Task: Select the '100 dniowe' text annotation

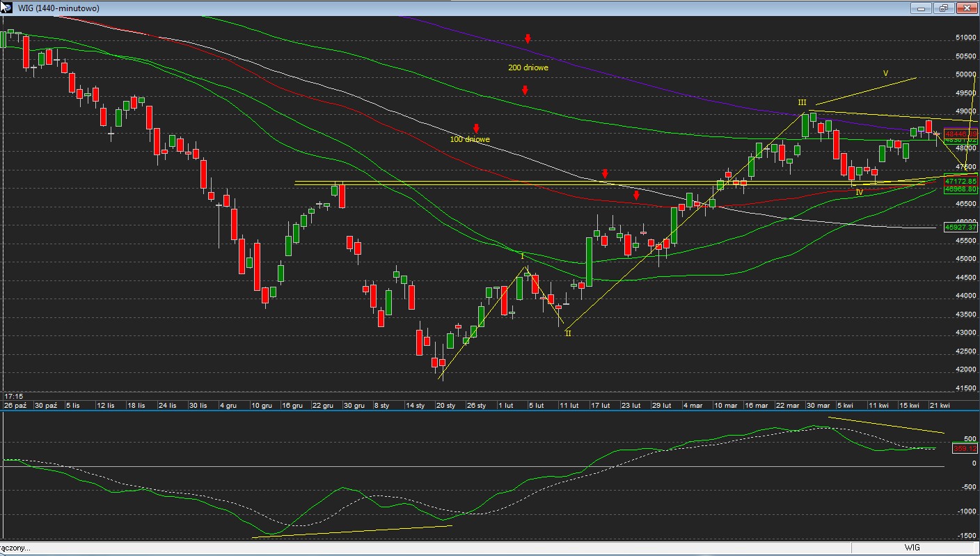Action: click(470, 140)
